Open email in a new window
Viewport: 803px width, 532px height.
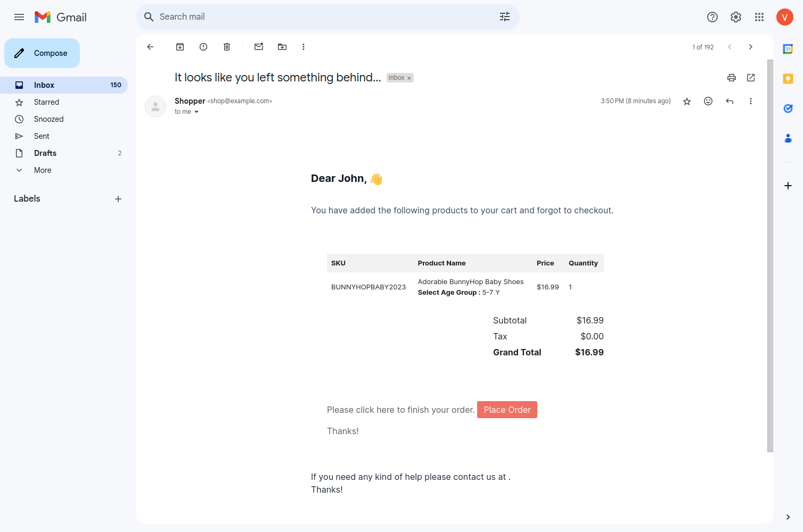pos(751,78)
